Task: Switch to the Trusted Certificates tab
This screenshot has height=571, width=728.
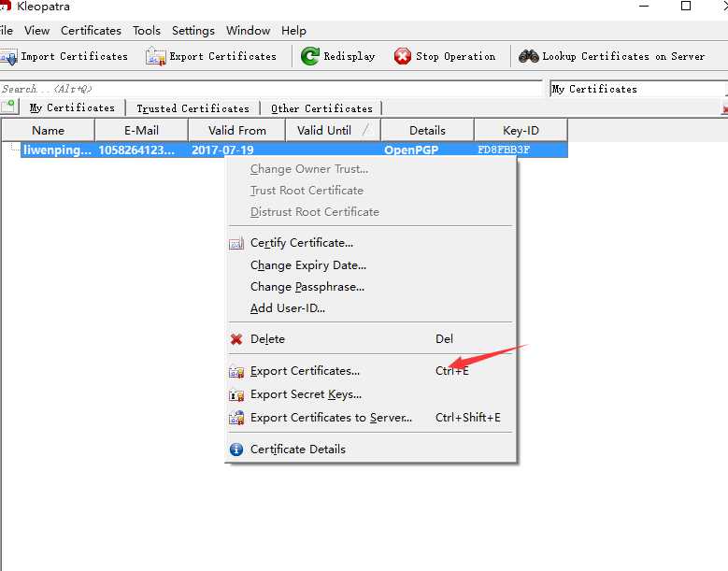Action: (x=193, y=108)
